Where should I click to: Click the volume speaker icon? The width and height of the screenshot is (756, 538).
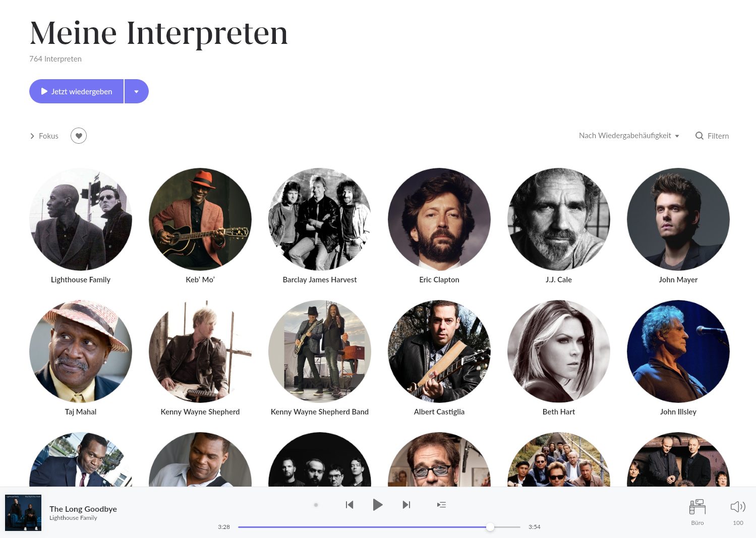click(x=737, y=507)
